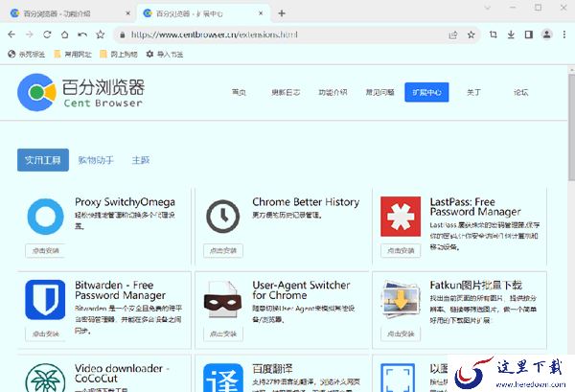This screenshot has width=575, height=392.
Task: Click the vertical page scrollbar
Action: pyautogui.click(x=572, y=127)
